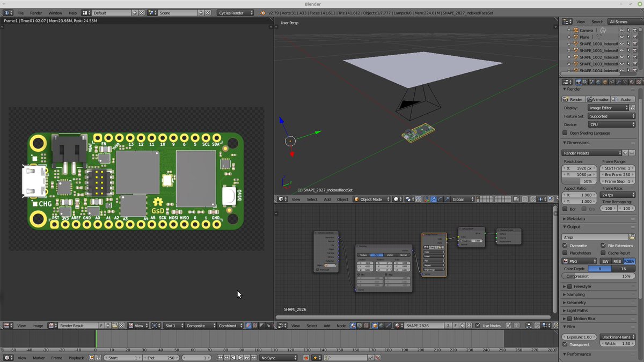Enable the Placeholders checkbox
The width and height of the screenshot is (644, 362).
pos(565,253)
